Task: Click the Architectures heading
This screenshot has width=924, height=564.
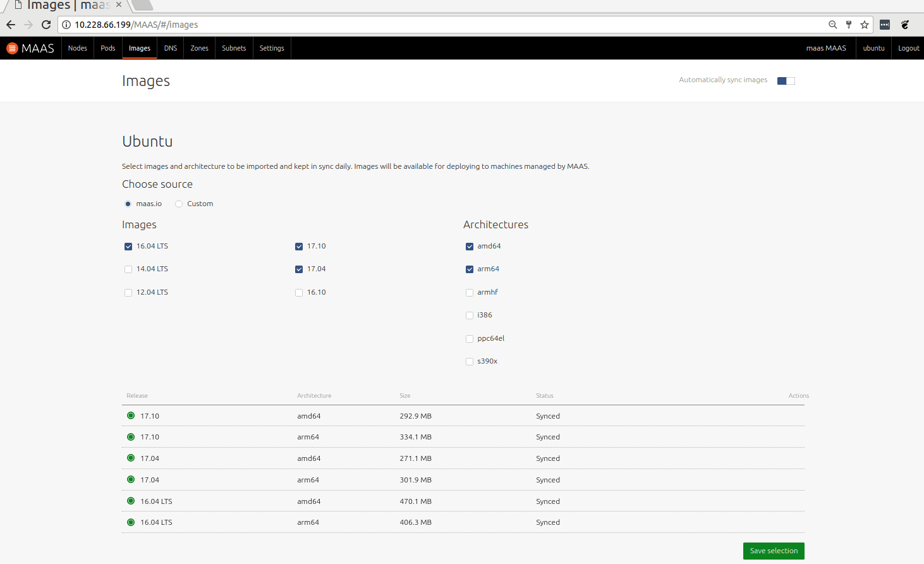Action: pos(495,224)
